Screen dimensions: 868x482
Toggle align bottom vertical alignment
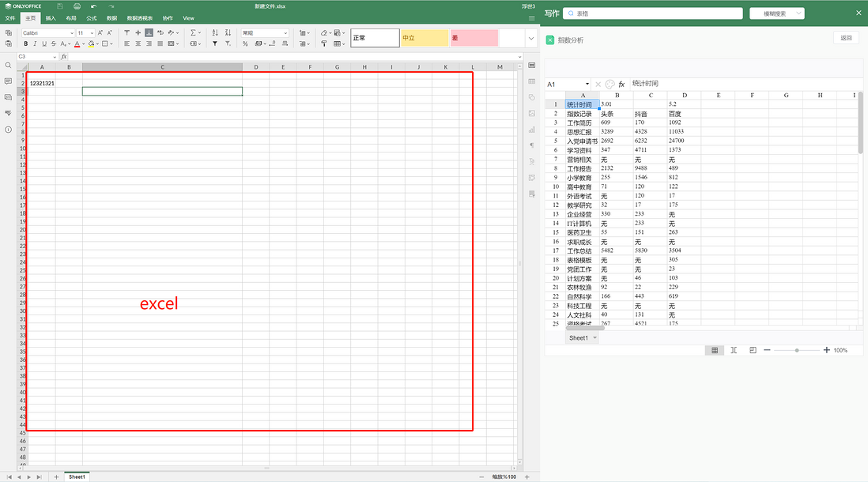pyautogui.click(x=149, y=32)
